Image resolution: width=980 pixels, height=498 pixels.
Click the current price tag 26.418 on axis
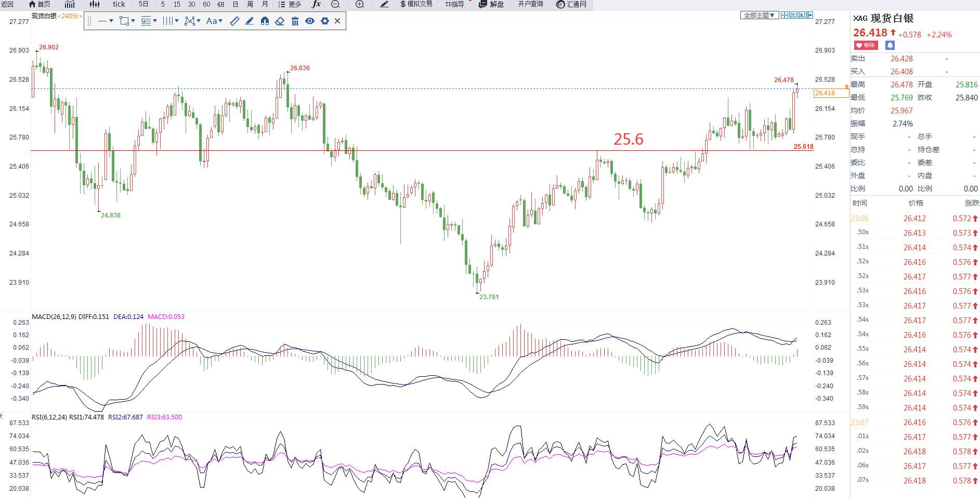click(831, 93)
